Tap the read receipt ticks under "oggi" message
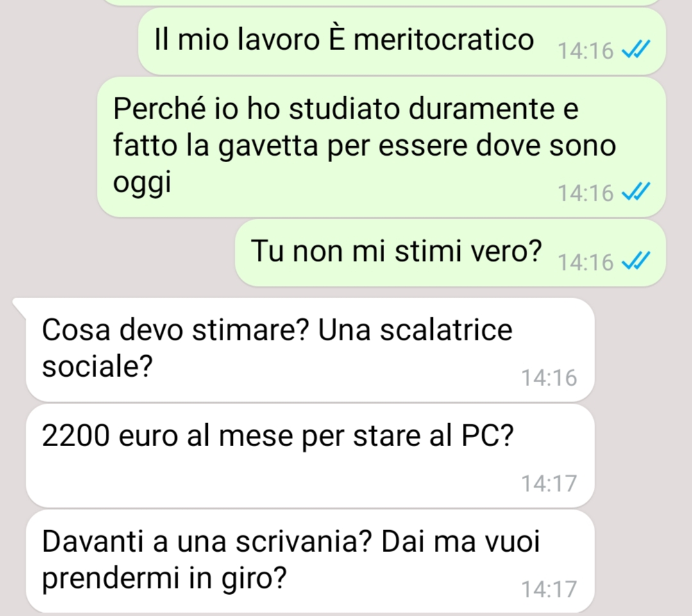Viewport: 692px width, 616px height. [x=636, y=192]
